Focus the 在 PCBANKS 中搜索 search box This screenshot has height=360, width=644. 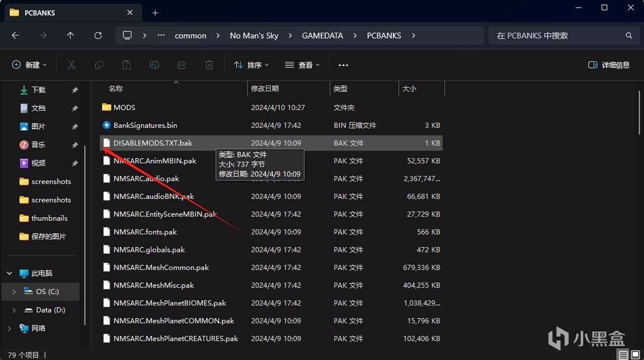[564, 36]
